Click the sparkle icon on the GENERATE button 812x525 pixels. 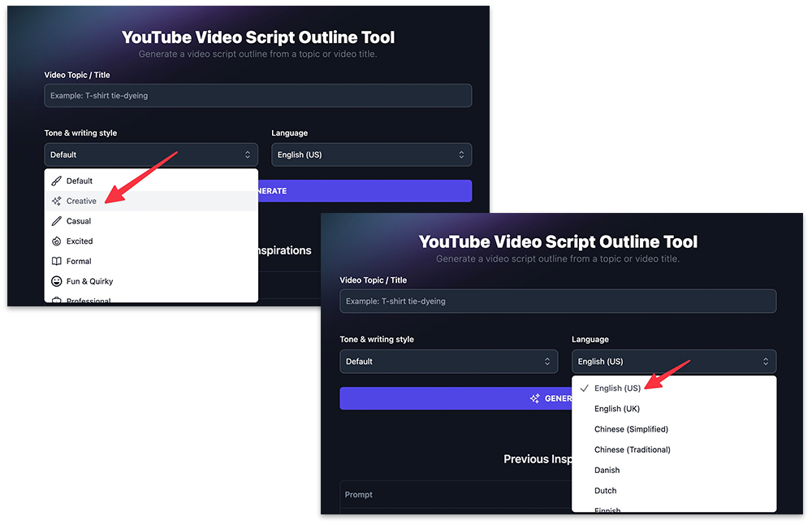pyautogui.click(x=536, y=398)
